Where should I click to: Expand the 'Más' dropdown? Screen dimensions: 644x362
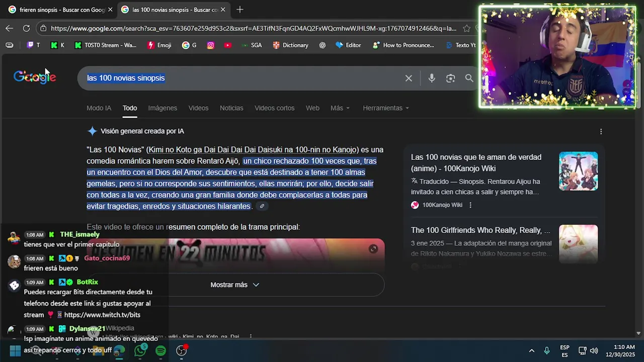[340, 108]
